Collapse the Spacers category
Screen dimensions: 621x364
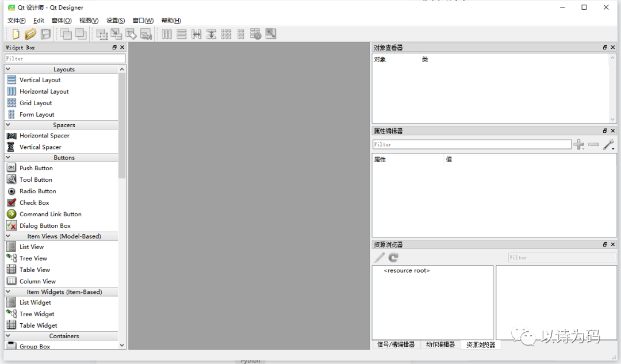click(x=8, y=124)
